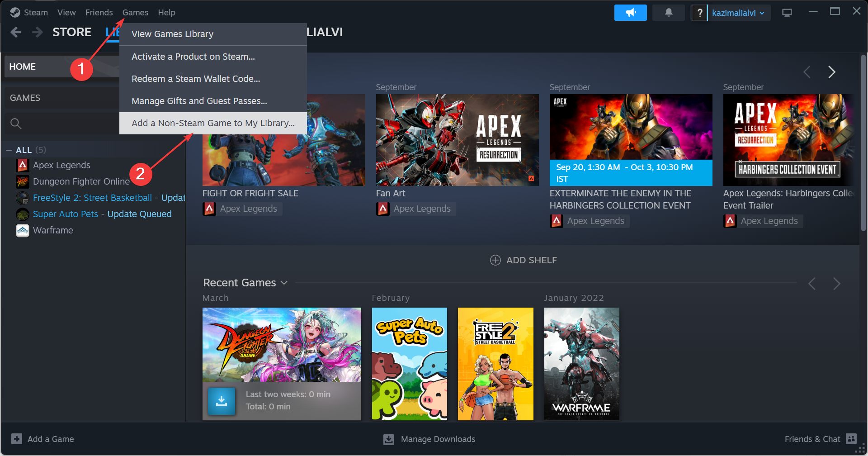This screenshot has height=456, width=868.
Task: Click the vertical scrollbar on the right
Action: click(863, 142)
